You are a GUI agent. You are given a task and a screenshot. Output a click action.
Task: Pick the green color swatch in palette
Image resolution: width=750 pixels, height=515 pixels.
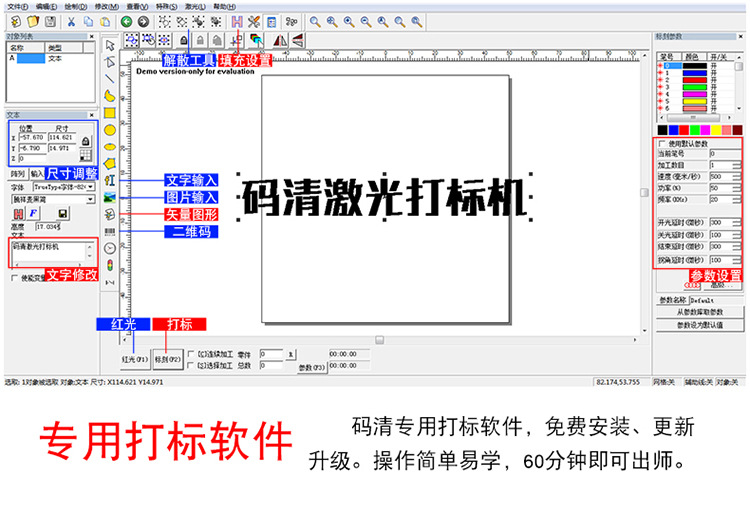click(x=695, y=130)
